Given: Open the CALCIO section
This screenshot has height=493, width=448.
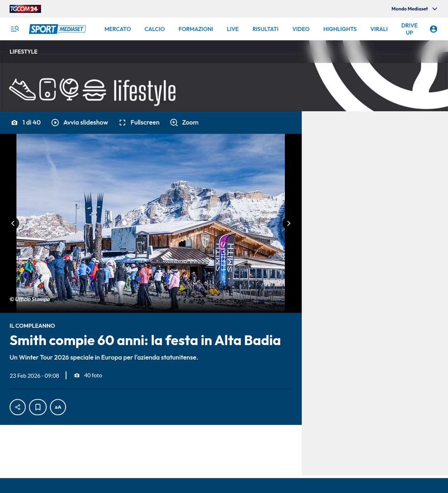Looking at the screenshot, I should pyautogui.click(x=154, y=29).
